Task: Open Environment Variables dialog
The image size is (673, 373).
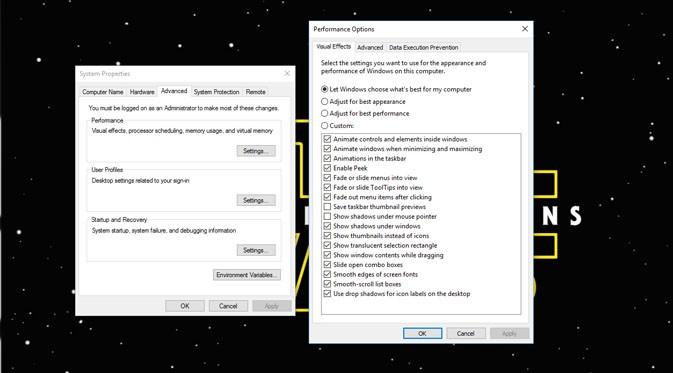Action: 247,275
